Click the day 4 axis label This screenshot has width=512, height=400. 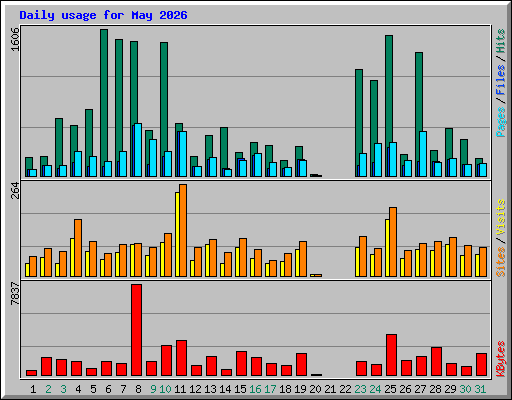pyautogui.click(x=78, y=389)
